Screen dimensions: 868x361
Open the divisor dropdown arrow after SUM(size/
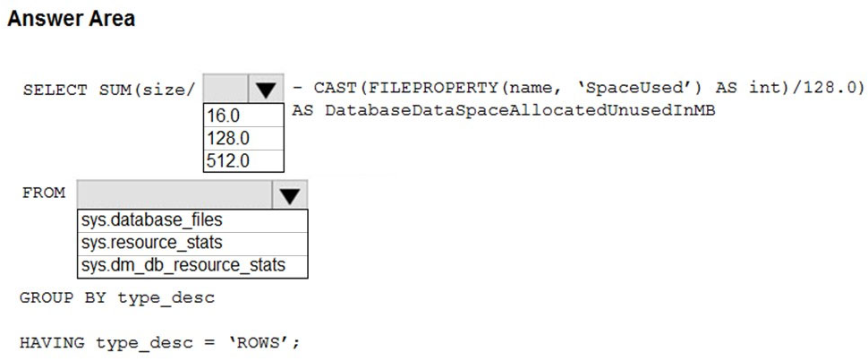coord(267,89)
